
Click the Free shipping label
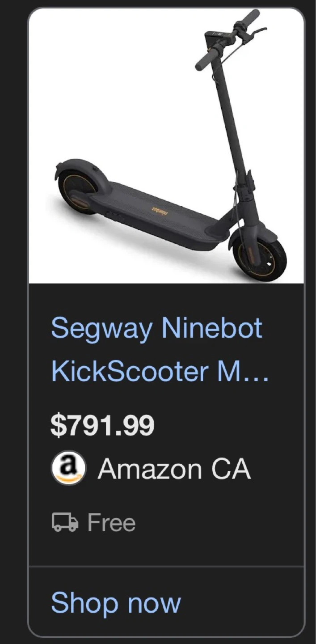(x=111, y=522)
